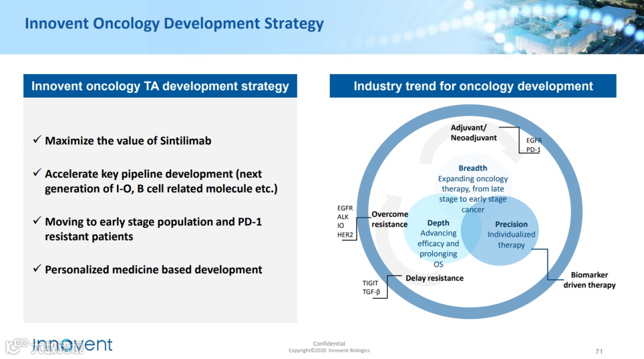Click 'PD-1' next to Adjuvant label

pos(534,150)
